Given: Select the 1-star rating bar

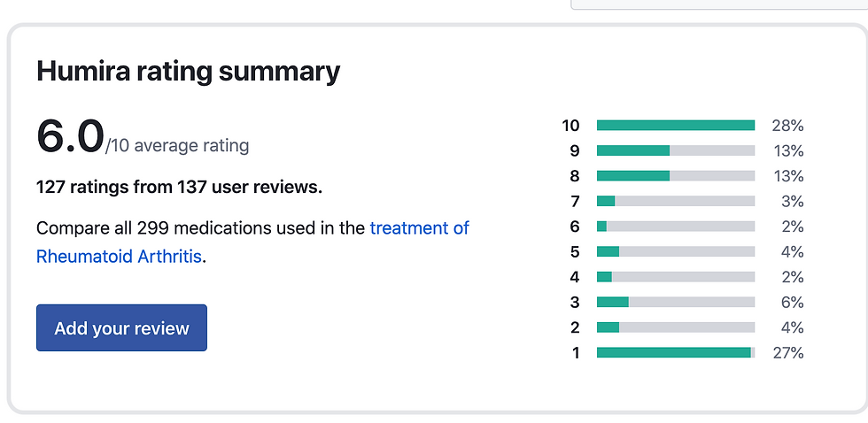Looking at the screenshot, I should (675, 353).
